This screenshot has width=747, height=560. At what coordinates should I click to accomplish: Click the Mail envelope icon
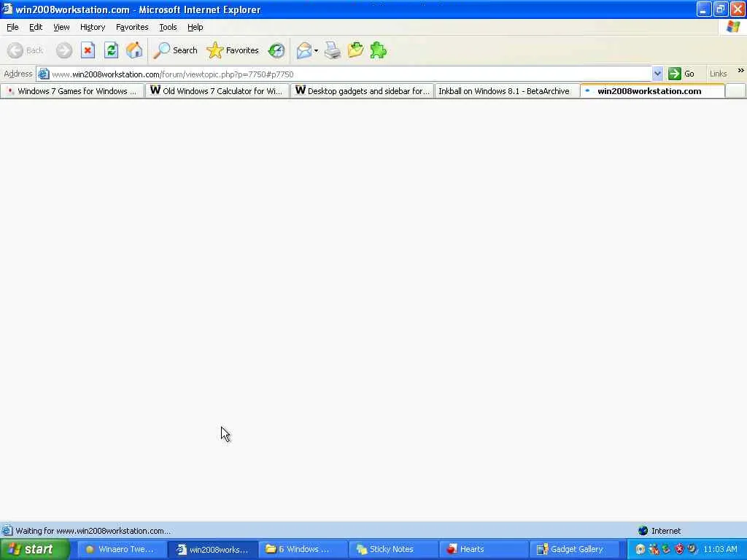303,50
